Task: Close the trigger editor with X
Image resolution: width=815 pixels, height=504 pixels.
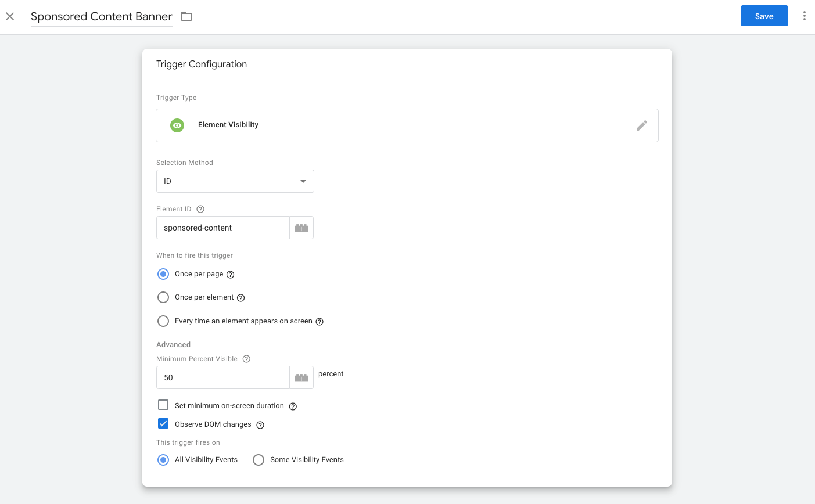Action: coord(10,16)
